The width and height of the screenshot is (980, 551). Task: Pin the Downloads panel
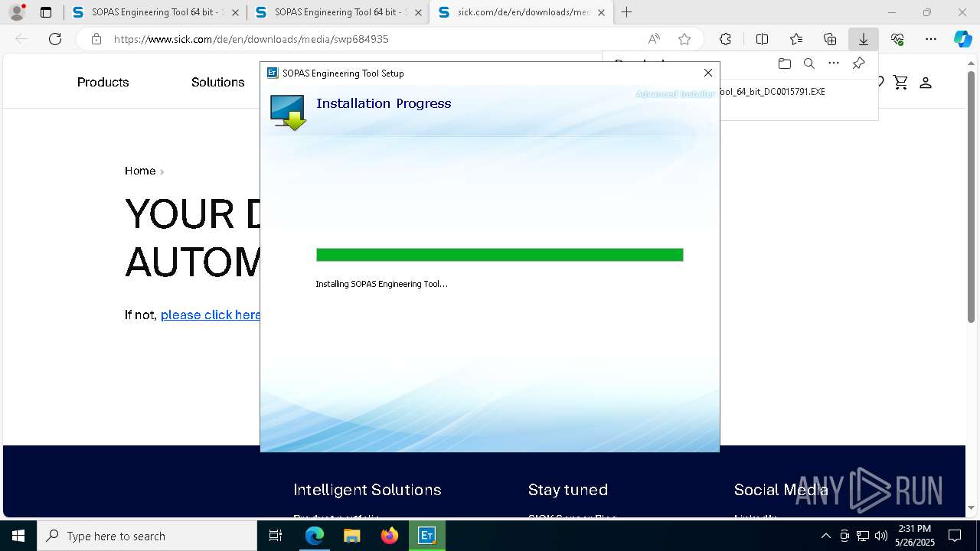coord(858,64)
